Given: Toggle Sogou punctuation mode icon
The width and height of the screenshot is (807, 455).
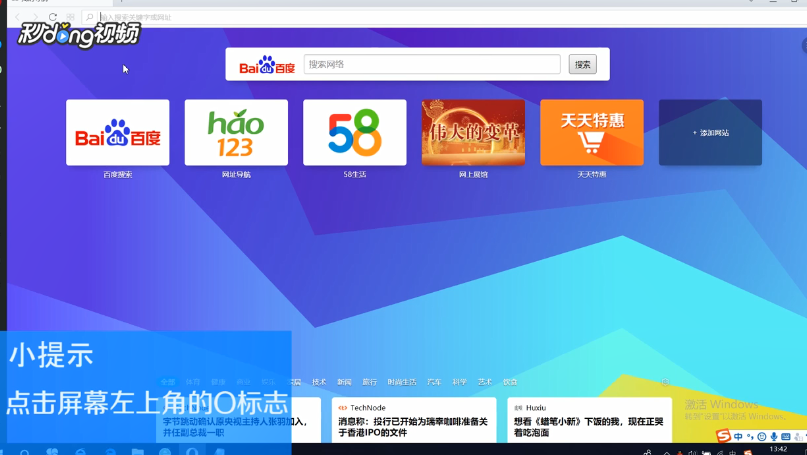Looking at the screenshot, I should point(750,437).
